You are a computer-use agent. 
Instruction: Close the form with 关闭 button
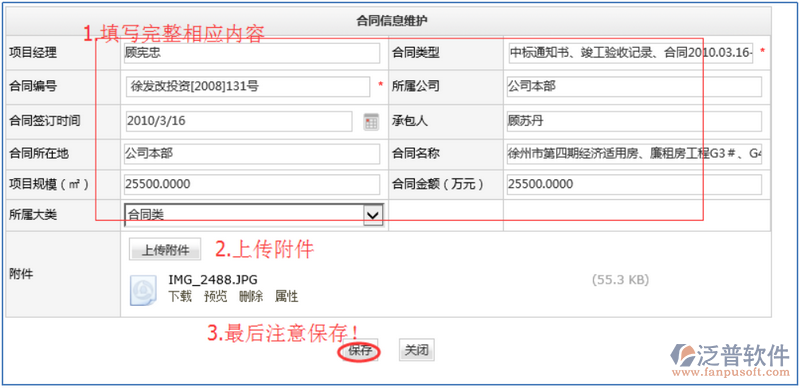pyautogui.click(x=416, y=350)
